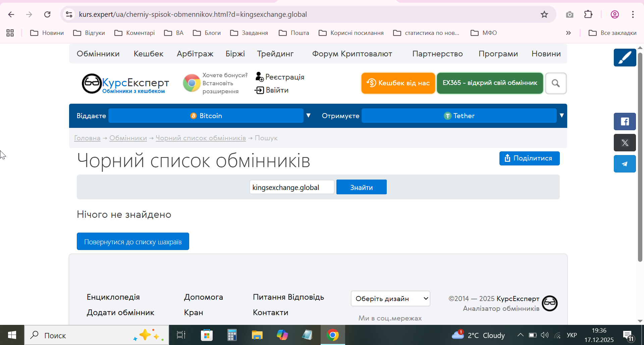644x345 pixels.
Task: Open the Арбітраж menu item
Action: click(x=195, y=54)
